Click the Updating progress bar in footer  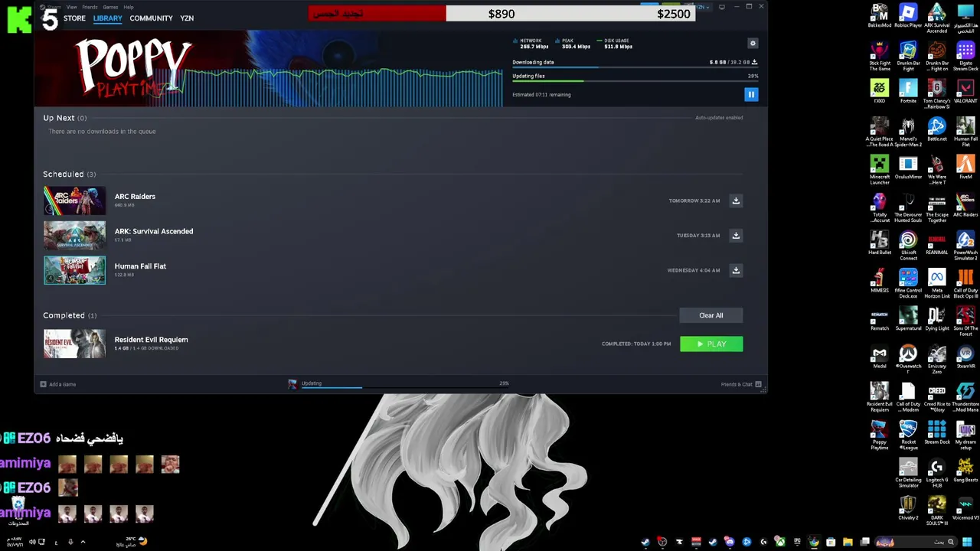[406, 387]
